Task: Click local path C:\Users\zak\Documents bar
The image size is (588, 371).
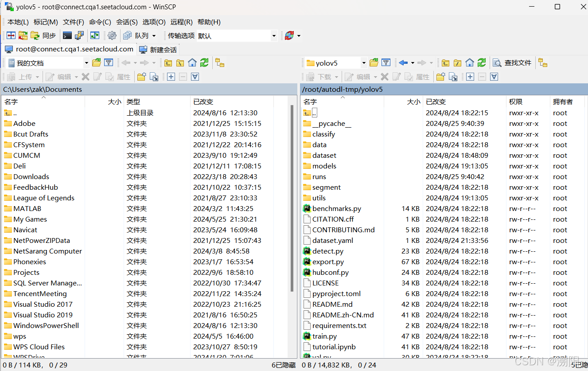Action: pos(149,89)
